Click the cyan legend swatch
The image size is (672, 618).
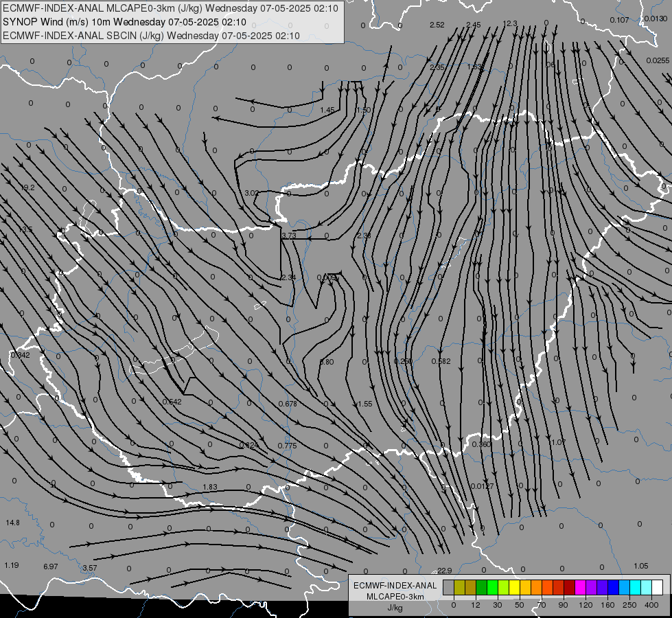click(636, 587)
